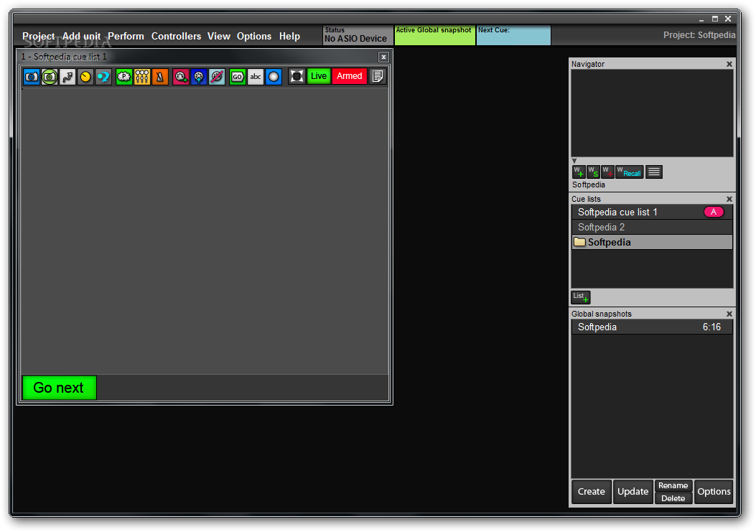Click the Update snapshot button
The height and width of the screenshot is (532, 756).
click(x=633, y=492)
